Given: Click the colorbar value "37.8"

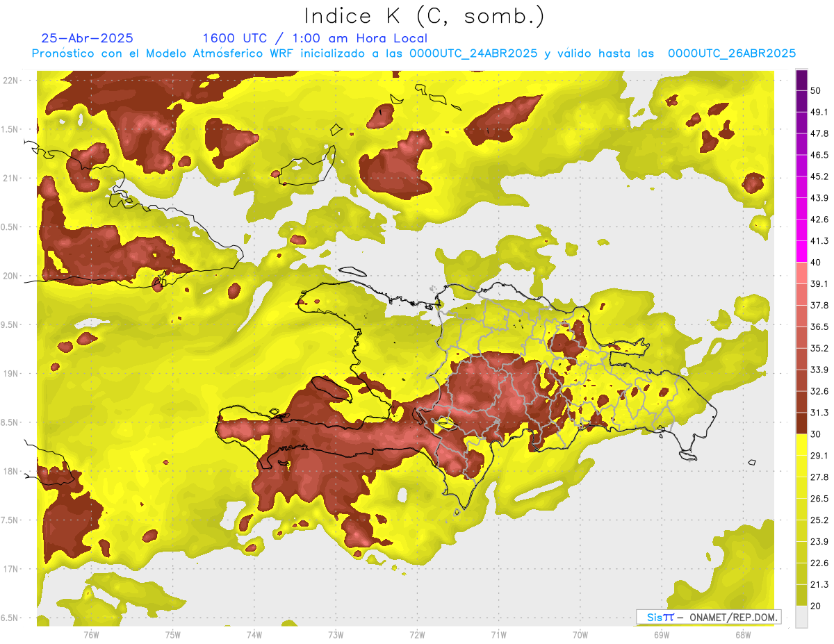Looking at the screenshot, I should point(819,305).
